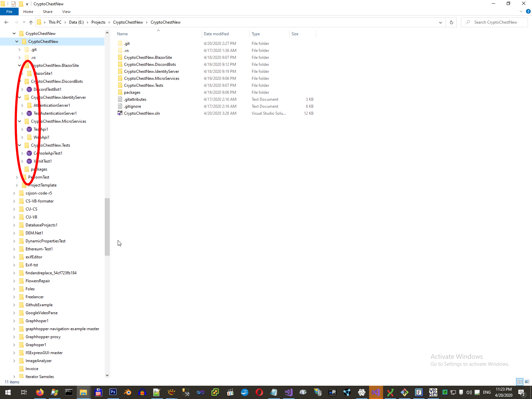Switch to the Share ribbon tab

point(48,12)
